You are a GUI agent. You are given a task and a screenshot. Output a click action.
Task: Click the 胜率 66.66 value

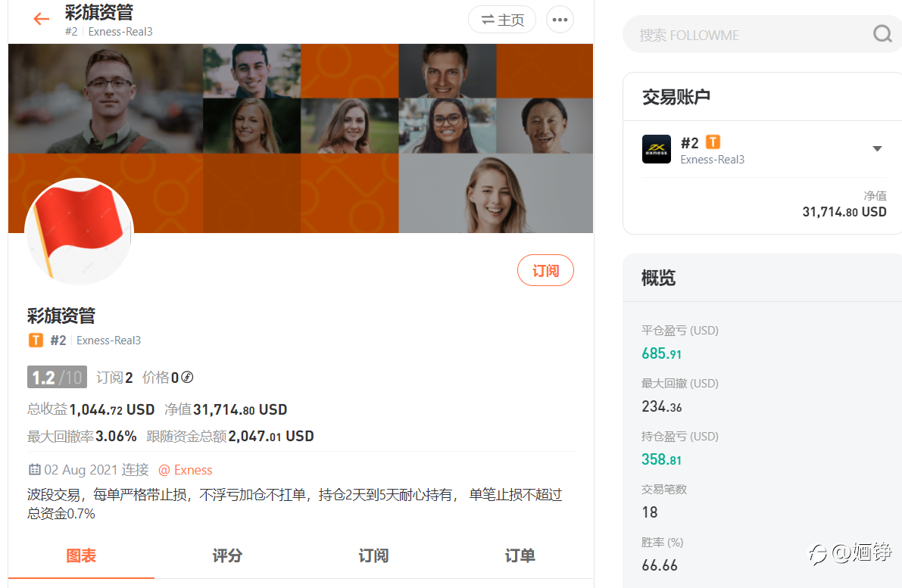[659, 565]
